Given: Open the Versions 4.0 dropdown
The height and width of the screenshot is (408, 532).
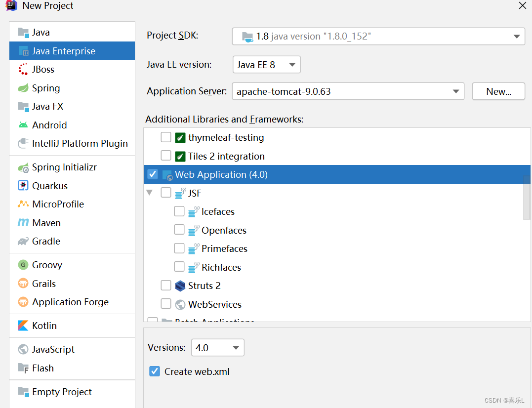Looking at the screenshot, I should pyautogui.click(x=218, y=348).
